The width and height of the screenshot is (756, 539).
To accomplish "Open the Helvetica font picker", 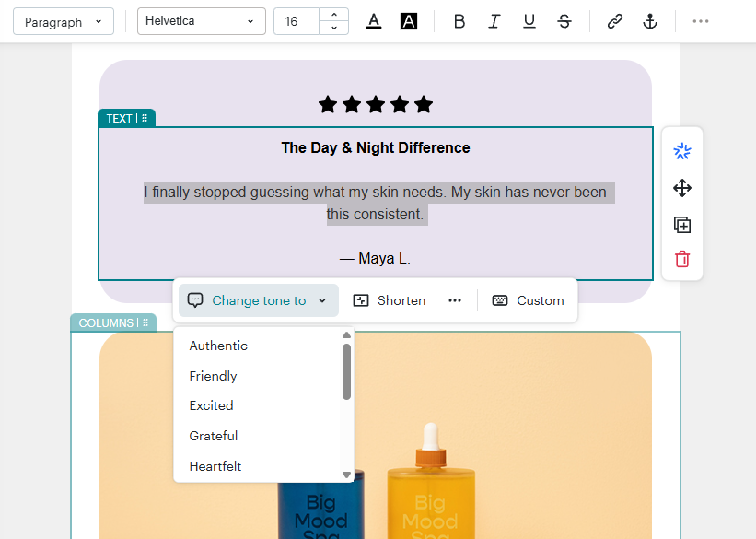I will (201, 20).
